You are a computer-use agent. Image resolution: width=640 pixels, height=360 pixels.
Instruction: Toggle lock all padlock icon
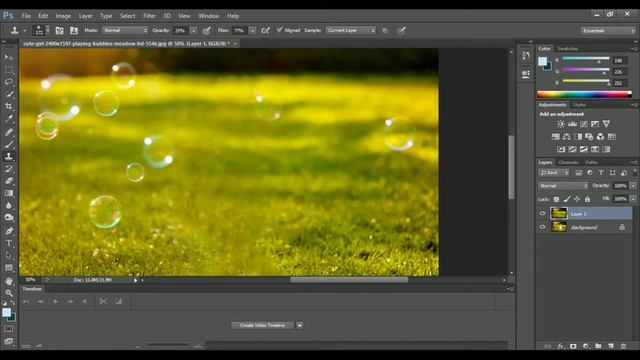coord(587,199)
